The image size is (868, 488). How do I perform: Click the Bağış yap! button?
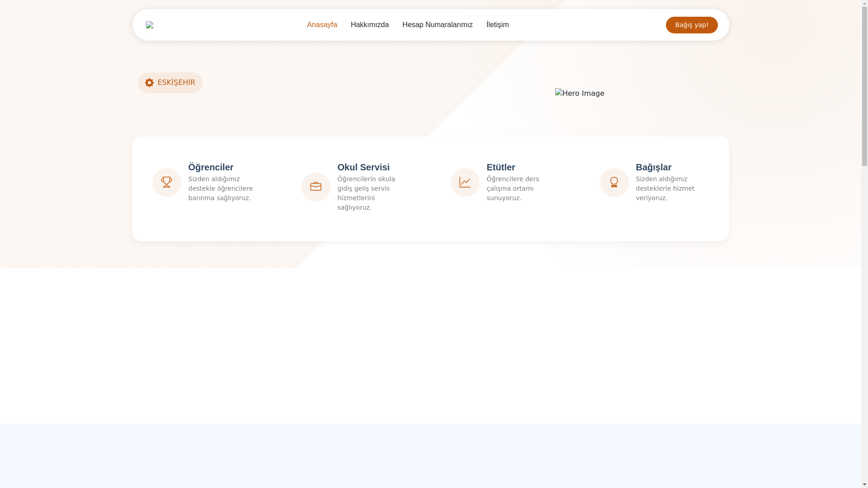(692, 25)
